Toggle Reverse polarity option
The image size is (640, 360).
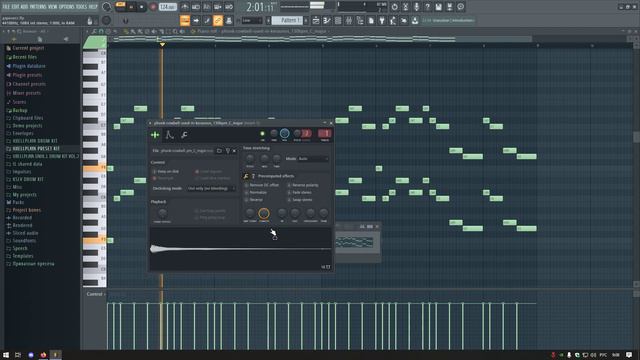coord(303,185)
